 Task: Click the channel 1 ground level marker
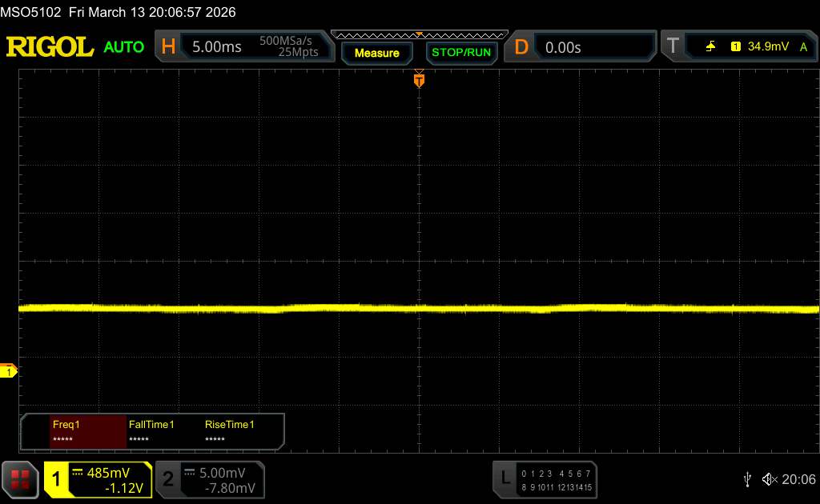pyautogui.click(x=9, y=371)
